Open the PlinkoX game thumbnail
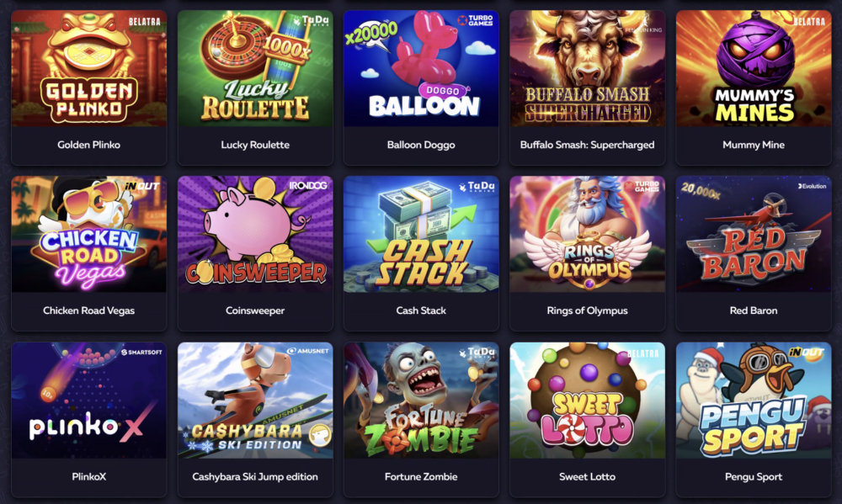The width and height of the screenshot is (842, 504). tap(88, 401)
